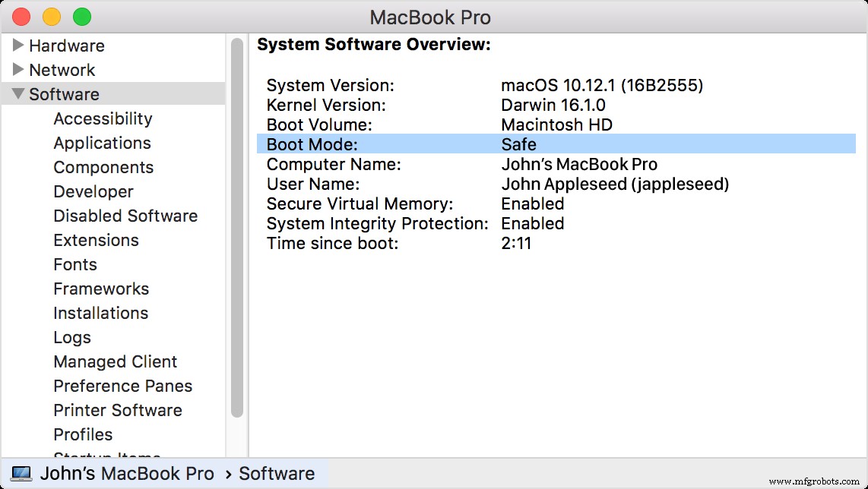Select the Applications item in the sidebar
This screenshot has height=489, width=868.
pos(102,143)
